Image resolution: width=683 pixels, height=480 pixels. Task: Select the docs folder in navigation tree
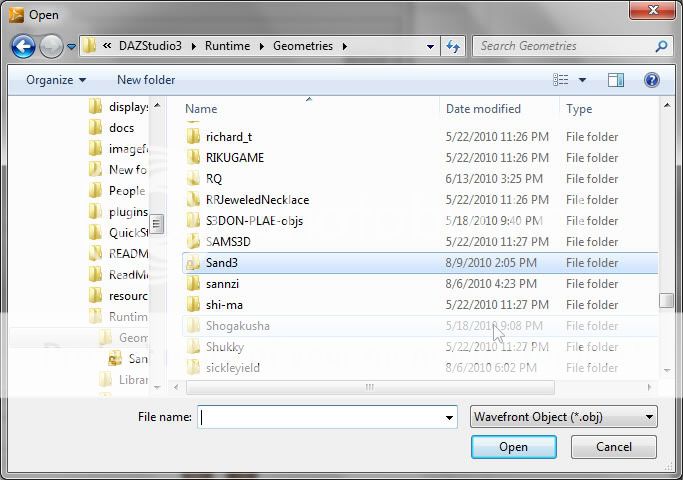pos(121,128)
